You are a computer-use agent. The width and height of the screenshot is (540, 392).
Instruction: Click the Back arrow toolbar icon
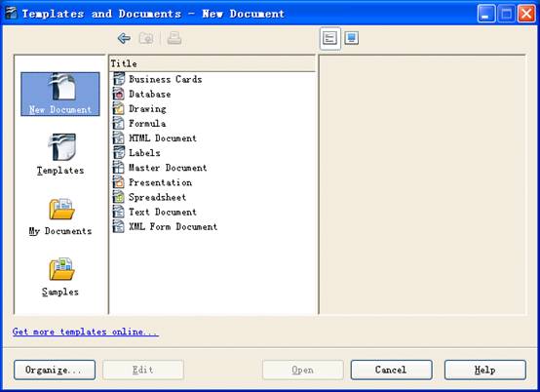point(124,38)
